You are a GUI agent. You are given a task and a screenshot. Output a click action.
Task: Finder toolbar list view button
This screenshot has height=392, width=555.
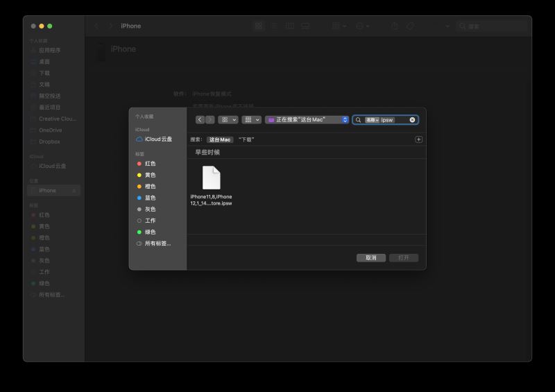[274, 26]
